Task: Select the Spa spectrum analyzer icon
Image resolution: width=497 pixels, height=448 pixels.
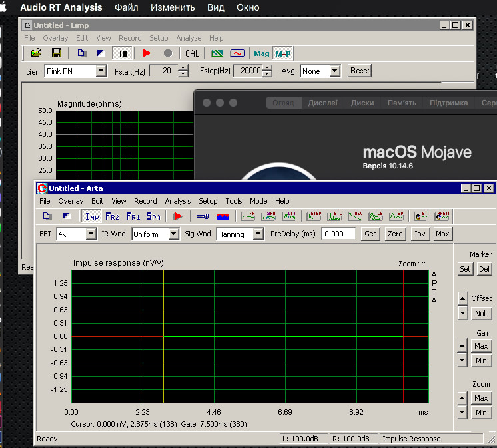Action: tap(153, 216)
